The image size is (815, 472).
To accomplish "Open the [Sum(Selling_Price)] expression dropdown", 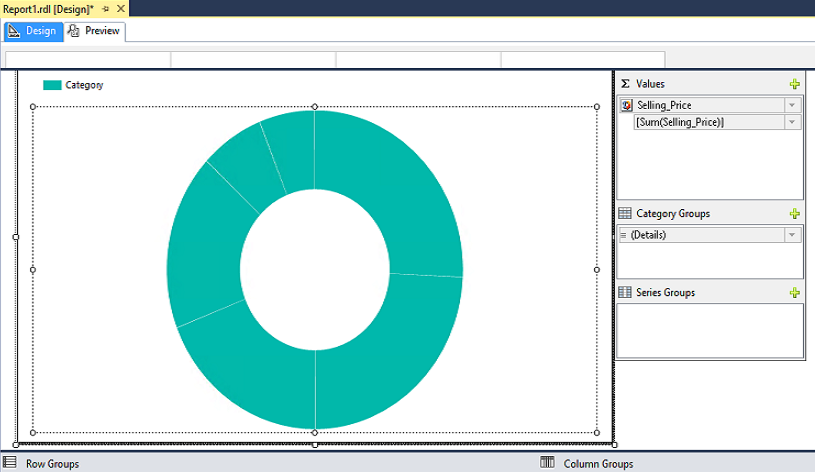I will pos(792,122).
